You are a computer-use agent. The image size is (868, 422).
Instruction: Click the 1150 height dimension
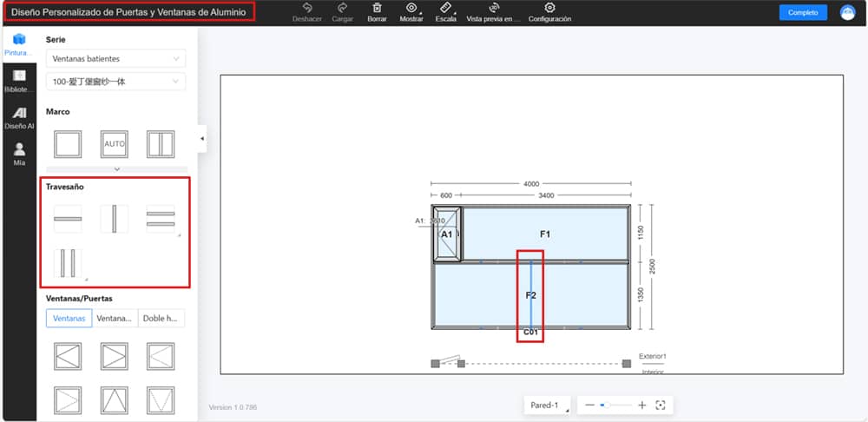[641, 233]
